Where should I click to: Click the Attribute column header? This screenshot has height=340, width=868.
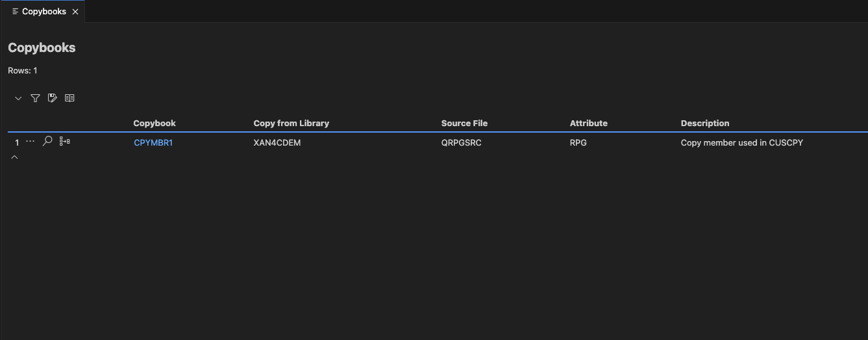(x=588, y=123)
